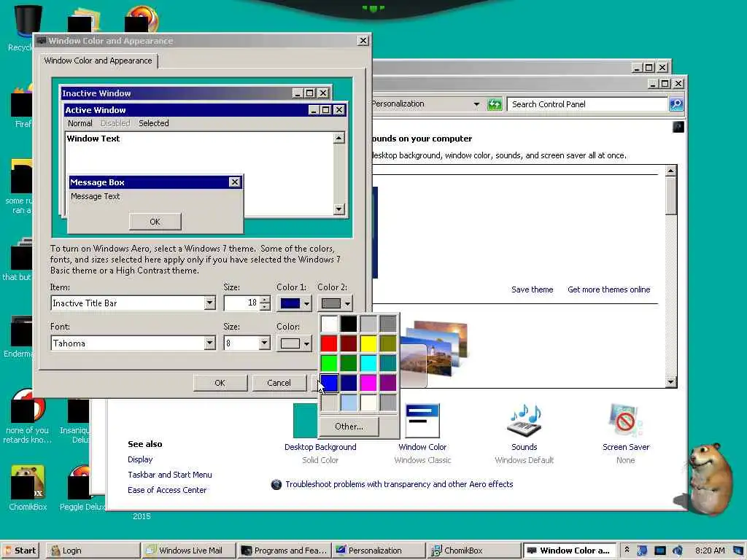Select the cyan color swatch
This screenshot has height=560, width=747.
point(368,363)
